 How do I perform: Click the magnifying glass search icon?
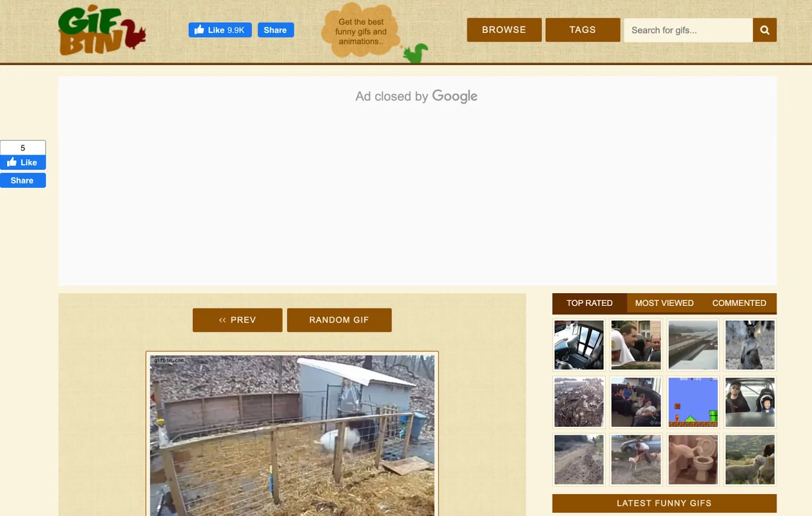764,30
